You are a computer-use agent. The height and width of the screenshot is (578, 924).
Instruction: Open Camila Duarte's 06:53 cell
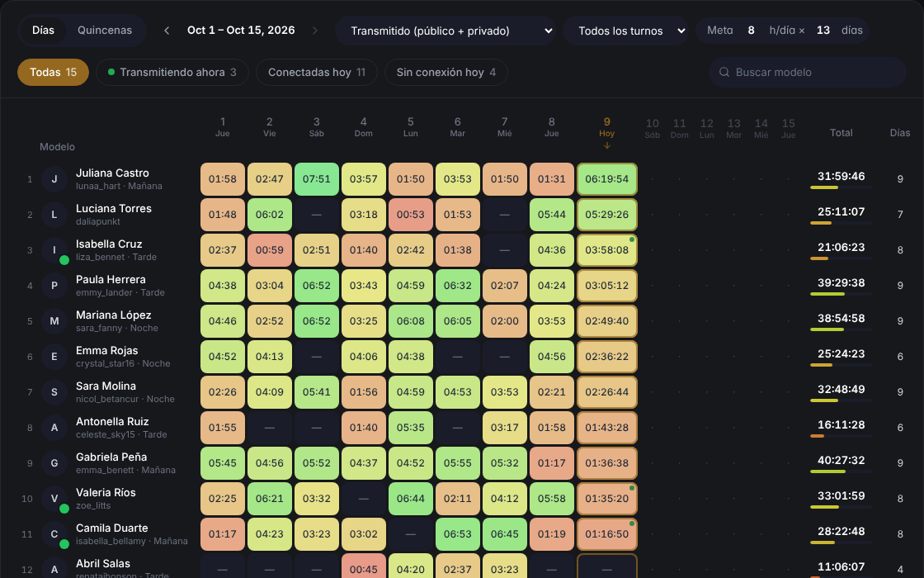point(458,533)
